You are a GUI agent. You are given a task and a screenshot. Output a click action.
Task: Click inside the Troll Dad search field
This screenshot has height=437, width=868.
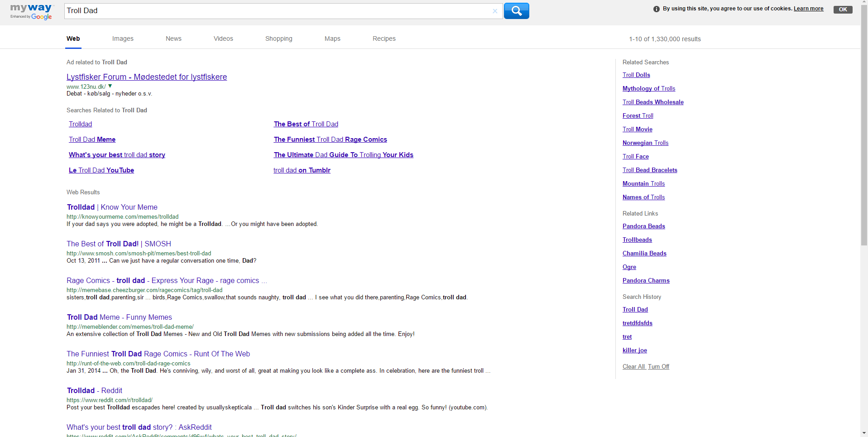click(276, 11)
